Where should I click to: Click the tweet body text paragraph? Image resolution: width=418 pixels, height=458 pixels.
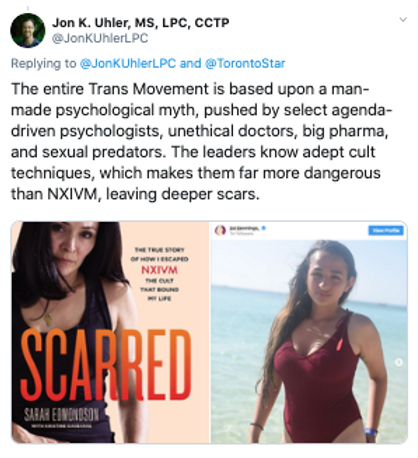tap(201, 141)
